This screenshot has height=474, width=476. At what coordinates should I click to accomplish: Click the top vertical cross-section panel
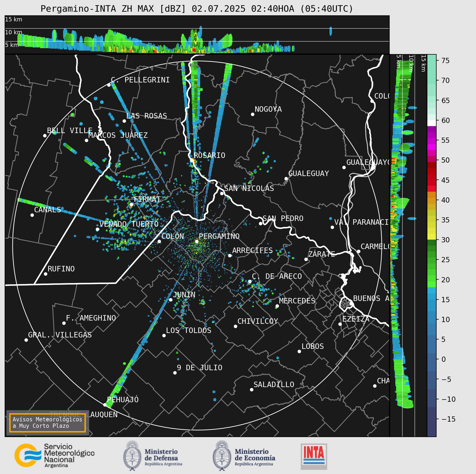[x=197, y=35]
